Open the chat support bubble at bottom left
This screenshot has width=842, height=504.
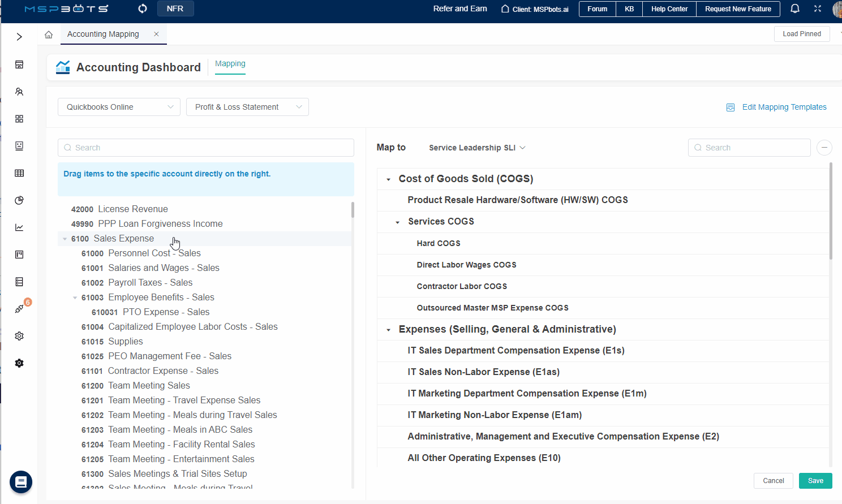[21, 482]
